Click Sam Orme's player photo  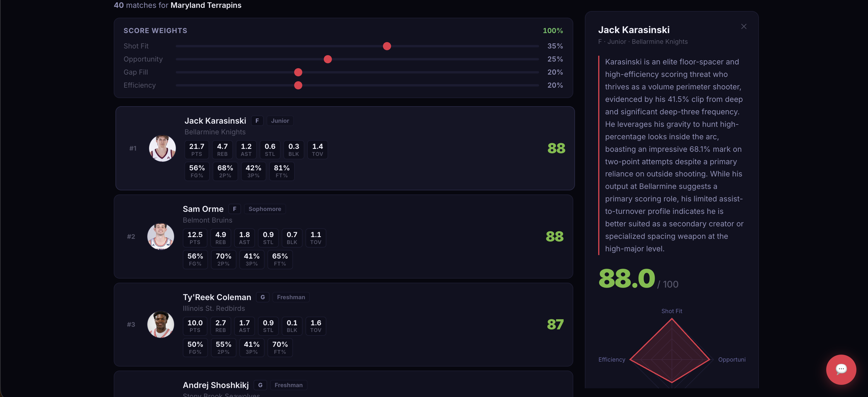pyautogui.click(x=160, y=236)
